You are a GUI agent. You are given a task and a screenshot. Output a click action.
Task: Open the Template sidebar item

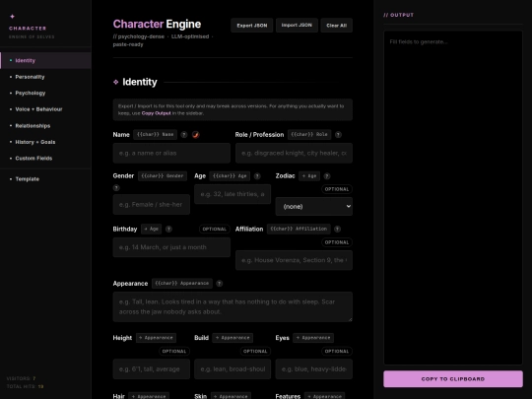coord(45,179)
